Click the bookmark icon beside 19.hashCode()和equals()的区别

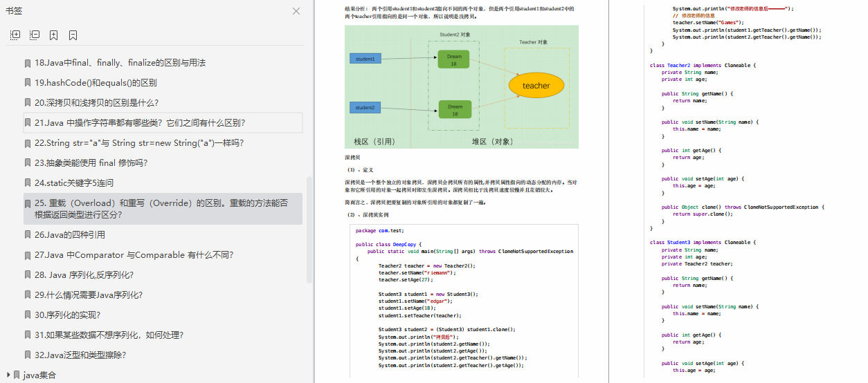click(28, 83)
